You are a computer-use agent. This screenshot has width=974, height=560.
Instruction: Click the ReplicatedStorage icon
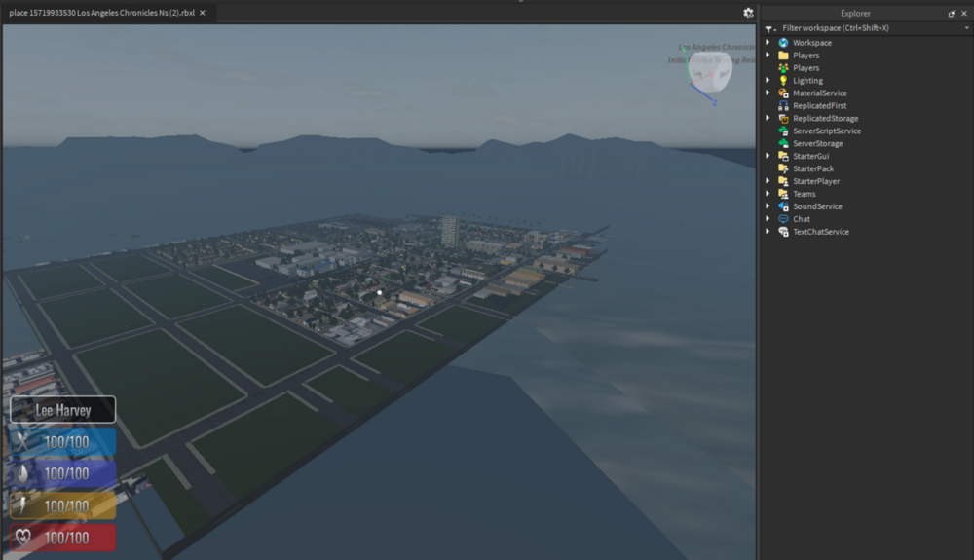tap(783, 118)
